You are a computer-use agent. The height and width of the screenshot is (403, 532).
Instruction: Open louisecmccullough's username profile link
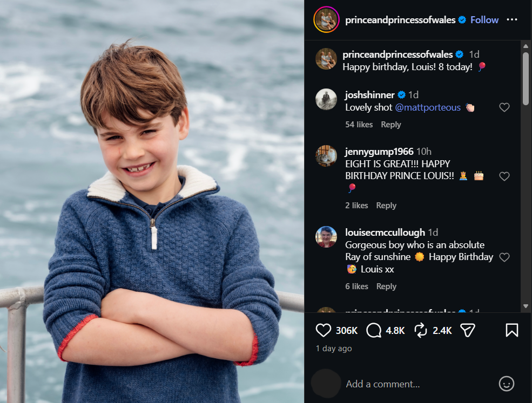pos(385,233)
